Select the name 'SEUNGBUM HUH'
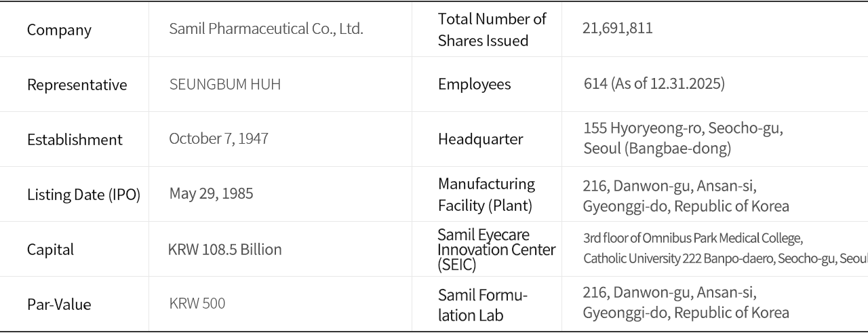Image resolution: width=868 pixels, height=333 pixels. 224,85
